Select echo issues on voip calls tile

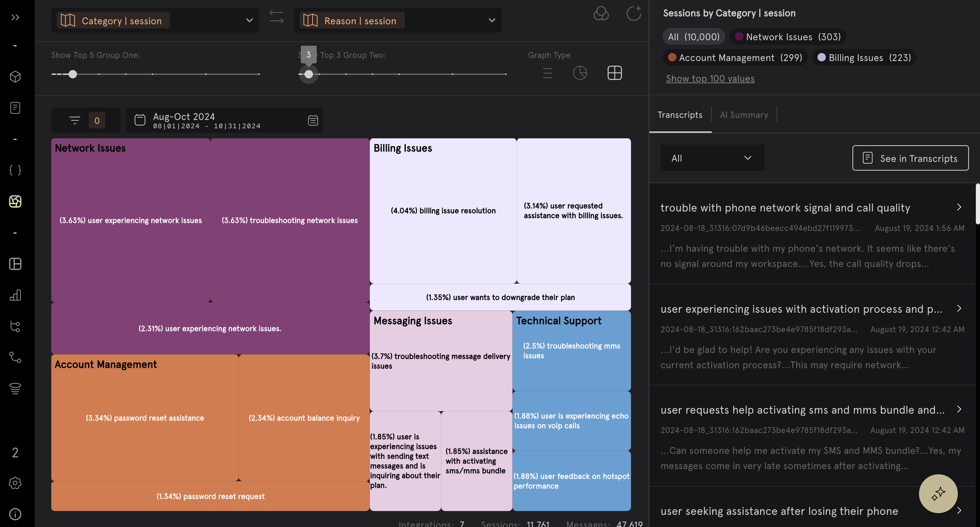tap(571, 421)
